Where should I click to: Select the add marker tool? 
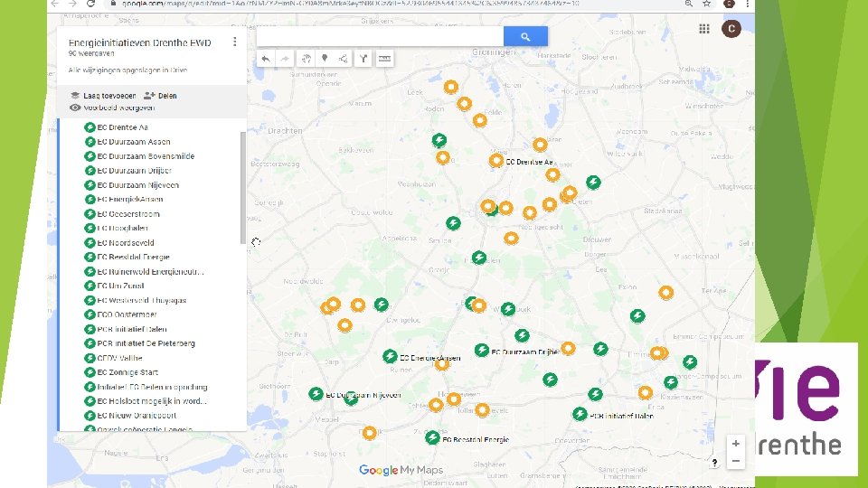pyautogui.click(x=325, y=59)
